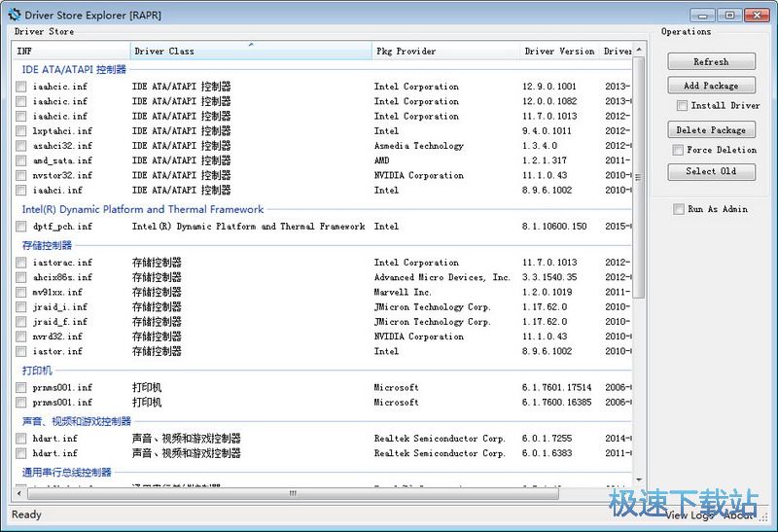Toggle the Force Deletion checkbox
The width and height of the screenshot is (778, 532).
pyautogui.click(x=678, y=150)
